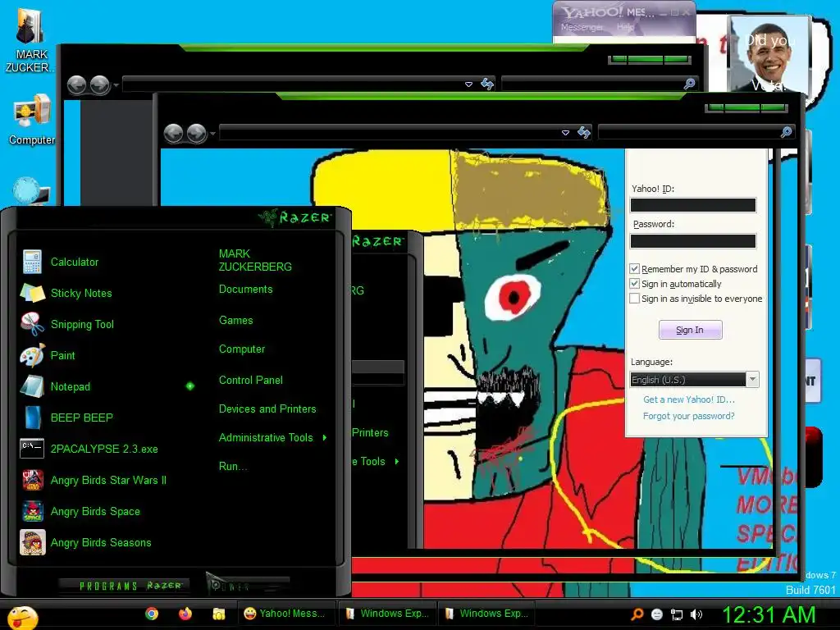Open the Language dropdown English (U.S.)
Screen dimensions: 840x630
coord(695,379)
